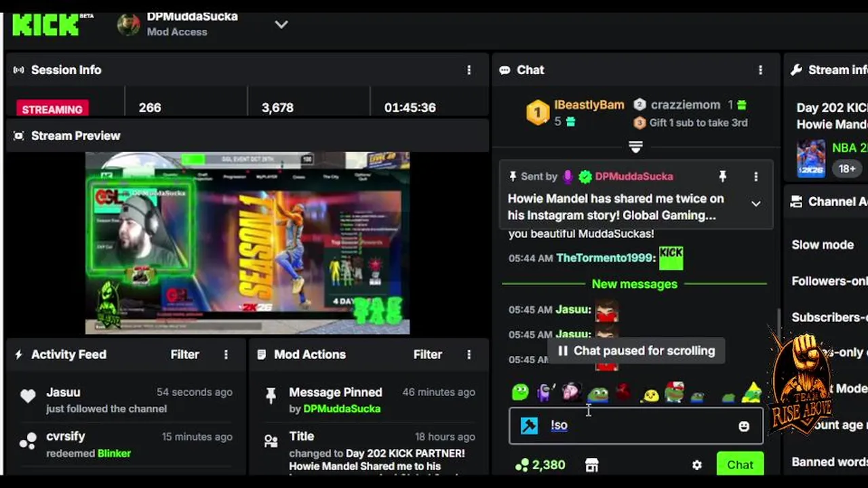Click the Slow mode option
The height and width of the screenshot is (488, 868).
click(x=823, y=245)
